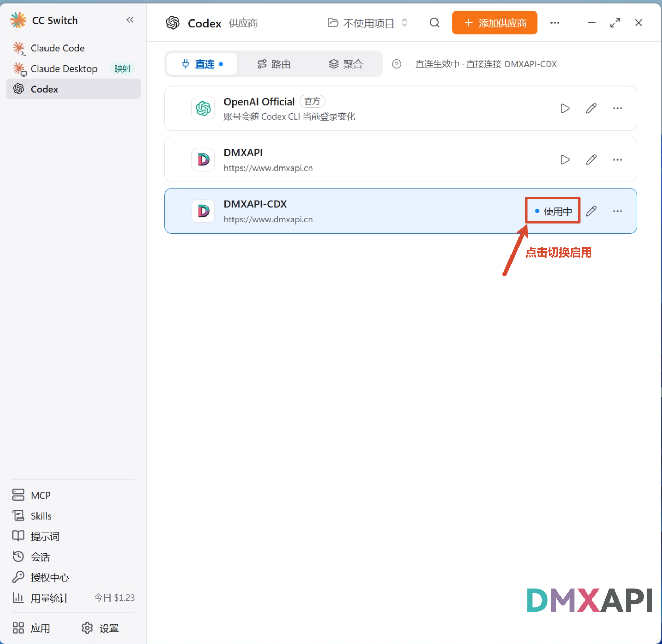Switch to the 路由 tab
This screenshot has height=644, width=662.
click(274, 64)
